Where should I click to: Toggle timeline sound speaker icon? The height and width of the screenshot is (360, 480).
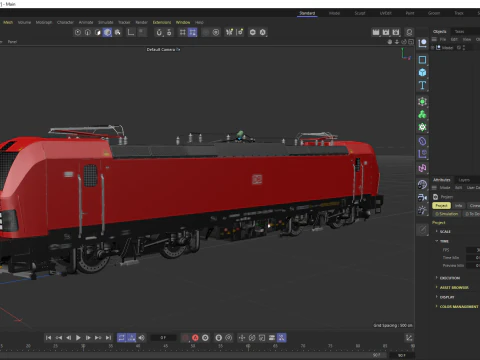(142, 338)
